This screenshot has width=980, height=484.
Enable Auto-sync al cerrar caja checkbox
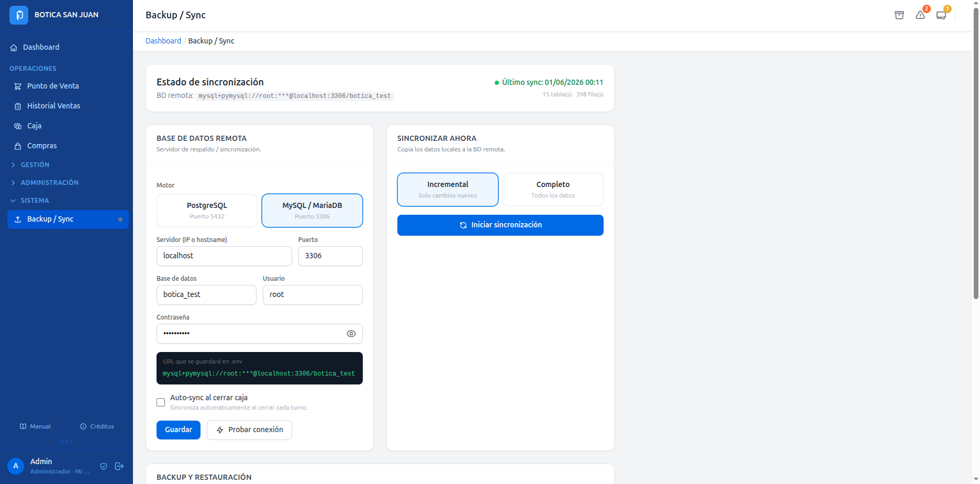click(x=161, y=402)
